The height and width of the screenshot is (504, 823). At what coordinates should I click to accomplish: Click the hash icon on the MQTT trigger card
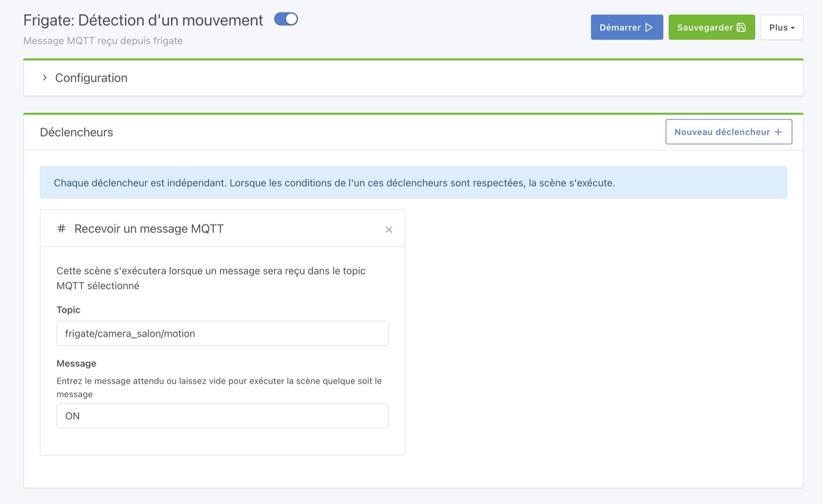click(x=61, y=228)
